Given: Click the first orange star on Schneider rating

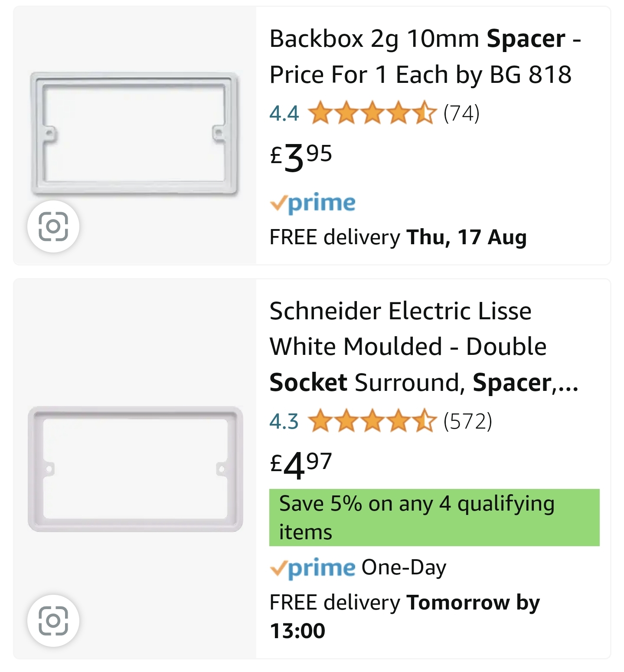Looking at the screenshot, I should [x=321, y=422].
